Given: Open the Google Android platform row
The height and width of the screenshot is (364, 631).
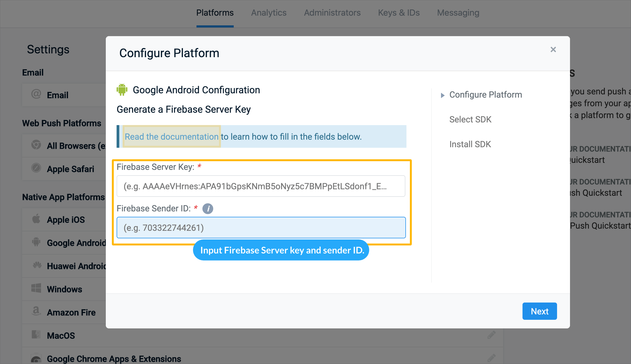Looking at the screenshot, I should (x=64, y=243).
